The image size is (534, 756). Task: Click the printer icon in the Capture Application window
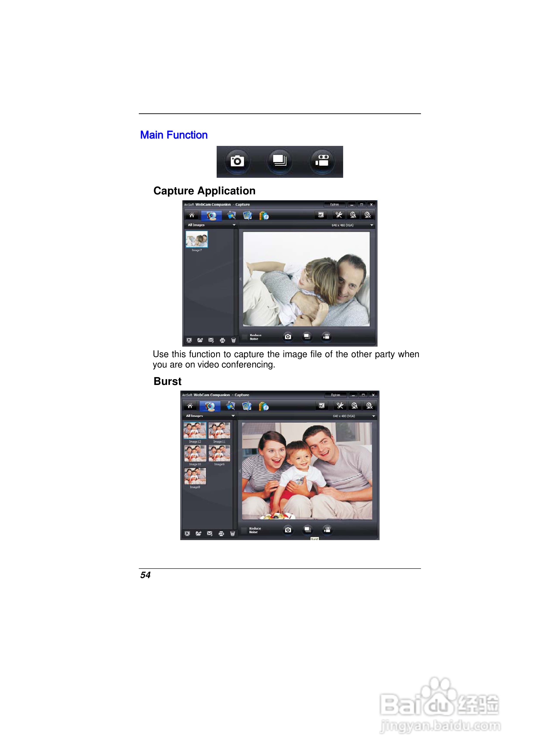[x=222, y=340]
